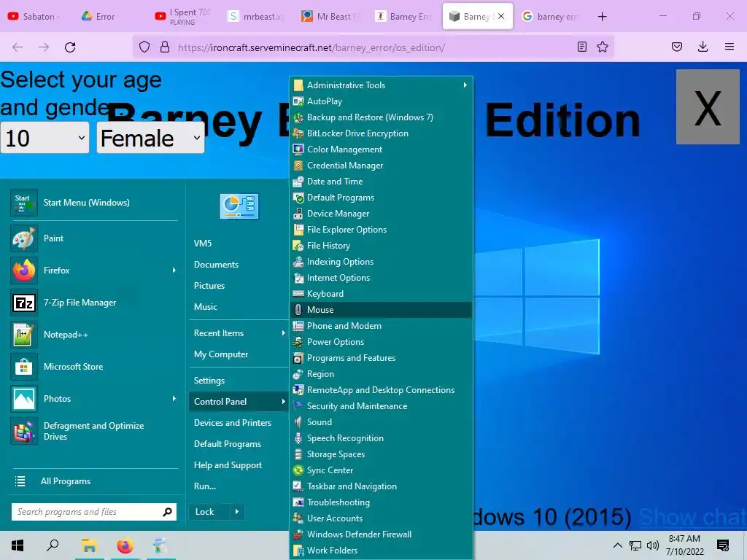Expand the Firefox jump list arrow
The image size is (747, 560).
click(x=174, y=271)
